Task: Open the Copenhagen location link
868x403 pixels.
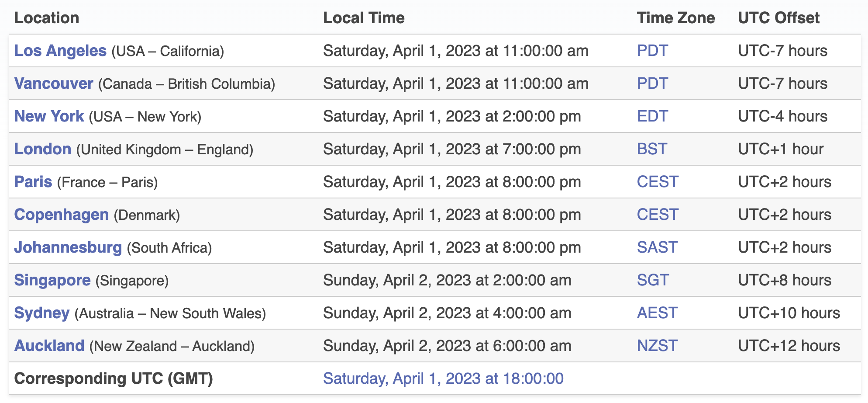Action: click(x=62, y=215)
